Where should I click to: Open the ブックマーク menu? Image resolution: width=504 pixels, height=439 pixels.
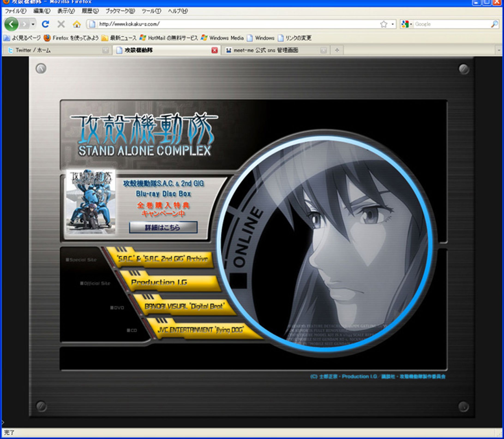[120, 11]
